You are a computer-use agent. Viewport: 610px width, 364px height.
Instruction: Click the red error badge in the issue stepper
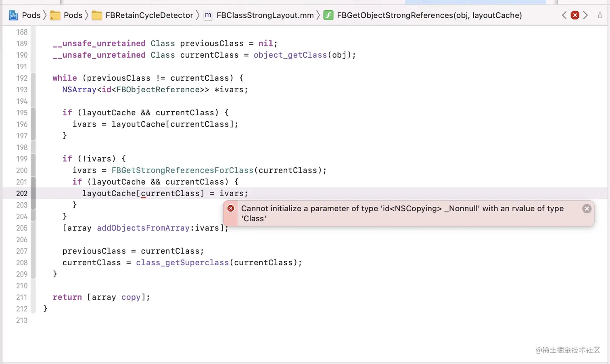[x=575, y=15]
